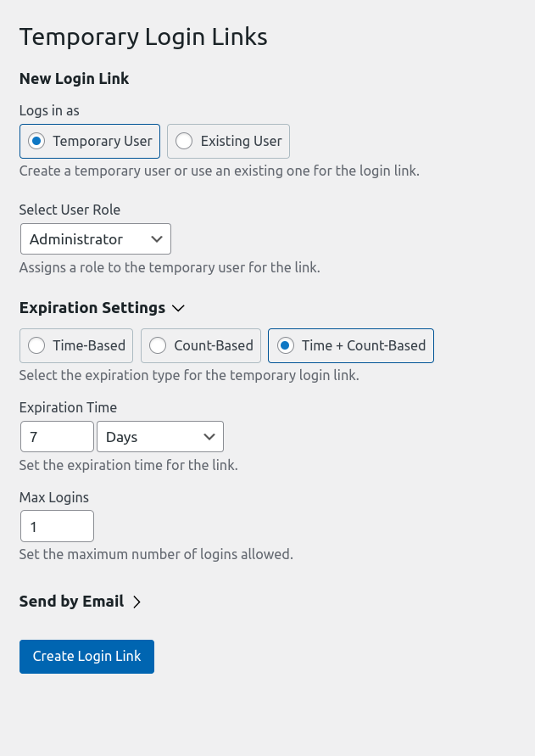
Task: Open the expiration time units dropdown
Action: tap(159, 436)
